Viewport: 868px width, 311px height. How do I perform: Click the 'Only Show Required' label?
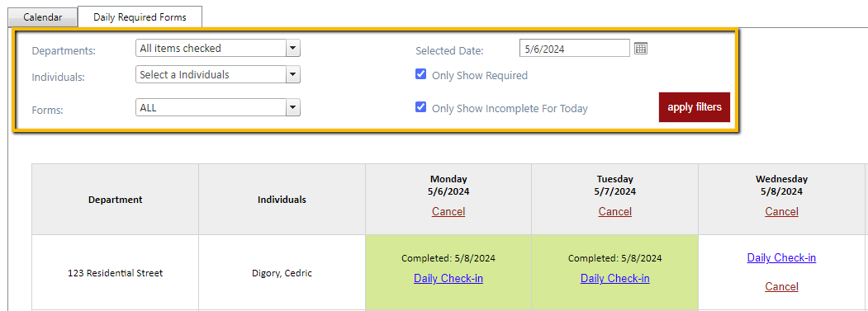(479, 75)
